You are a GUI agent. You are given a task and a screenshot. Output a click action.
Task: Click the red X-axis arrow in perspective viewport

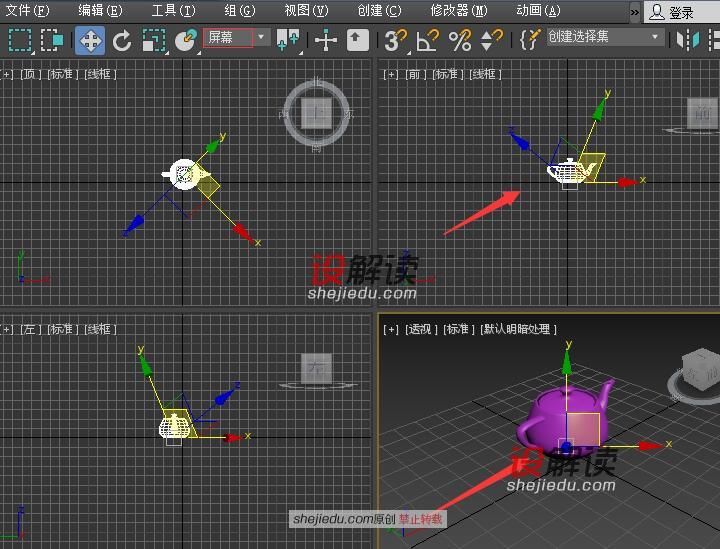coord(651,446)
